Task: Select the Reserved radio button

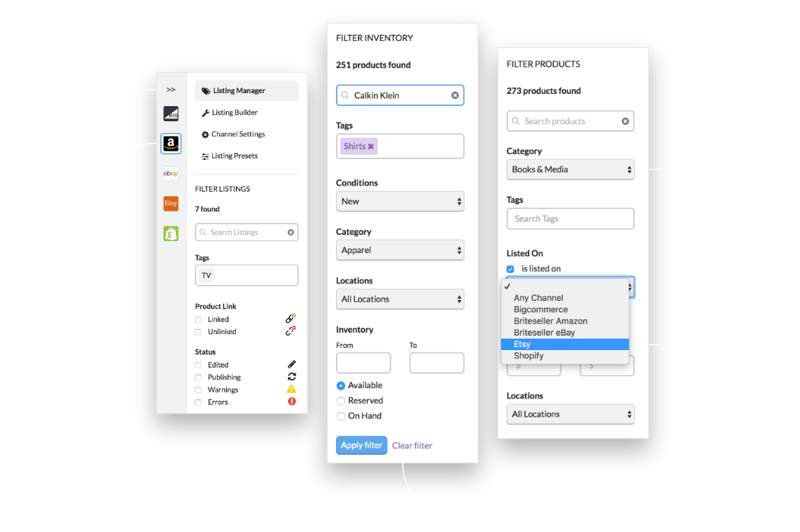Action: (x=340, y=401)
